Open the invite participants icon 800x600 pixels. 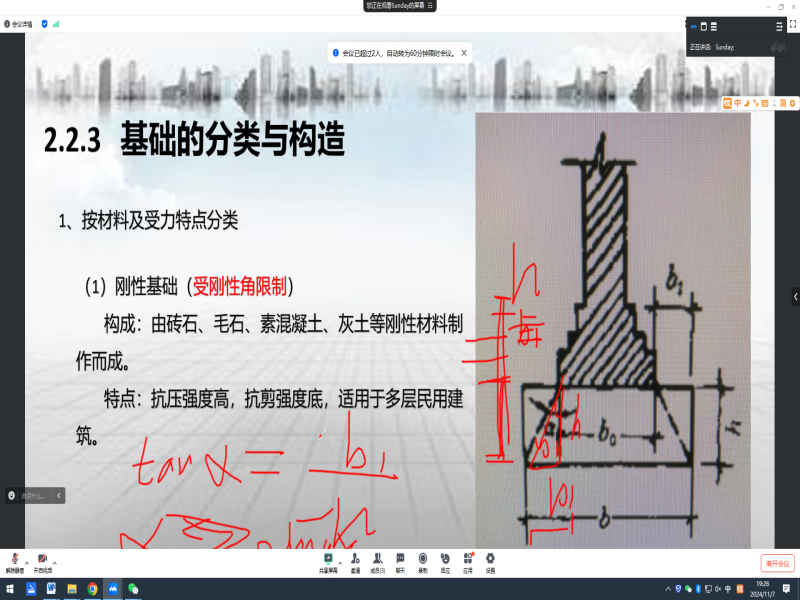pos(355,559)
